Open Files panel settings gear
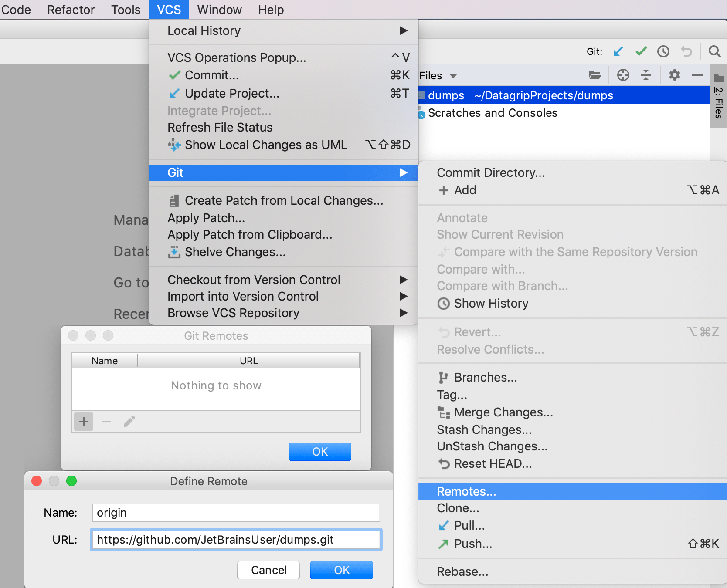This screenshot has height=588, width=727. pos(674,75)
